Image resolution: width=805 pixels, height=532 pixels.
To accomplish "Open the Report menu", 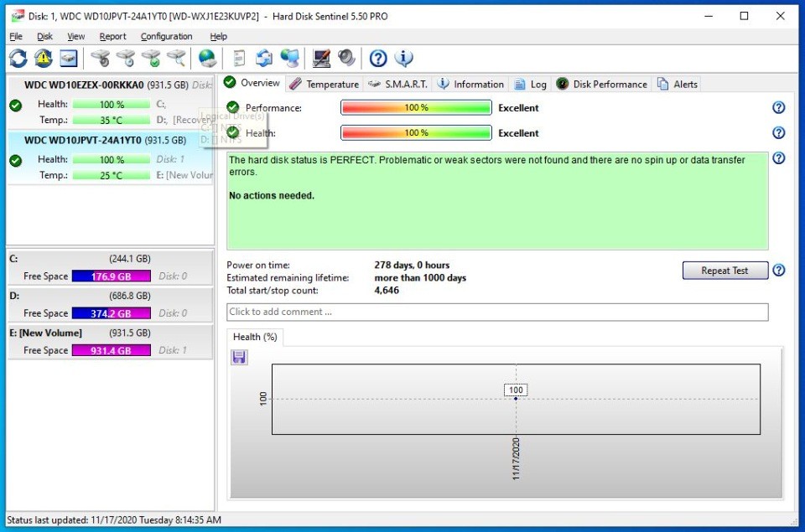I will [112, 37].
